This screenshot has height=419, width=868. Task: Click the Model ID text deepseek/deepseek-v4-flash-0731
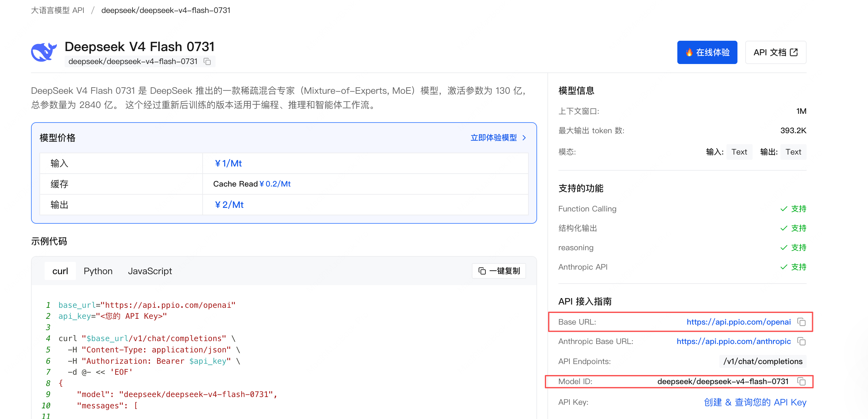tap(723, 381)
